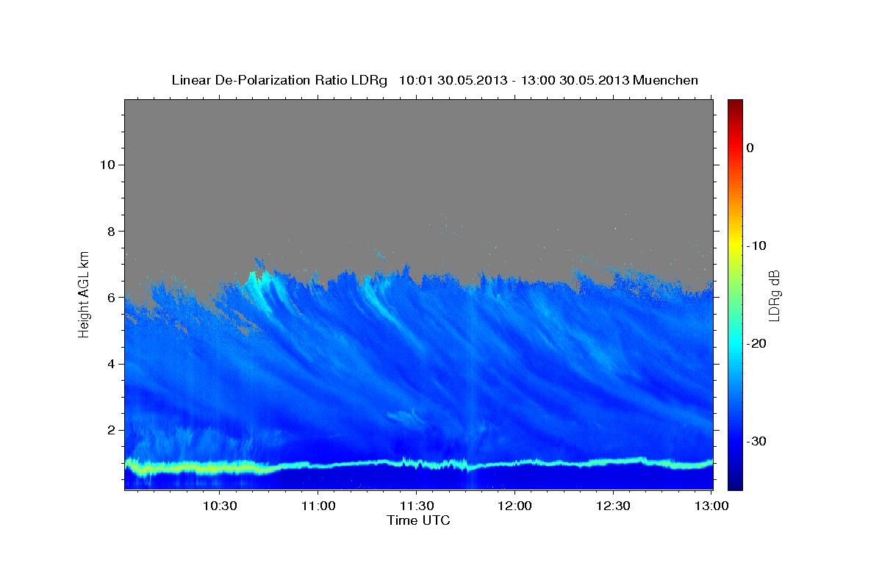Click the cyan fall streak near 10:45
Image resolution: width=882 pixels, height=588 pixels.
pos(259,290)
